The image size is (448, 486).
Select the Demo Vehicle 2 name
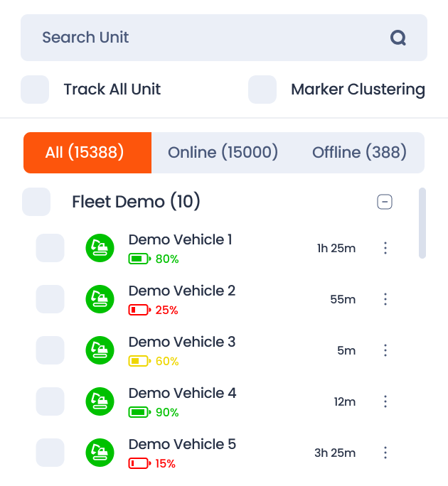(182, 291)
